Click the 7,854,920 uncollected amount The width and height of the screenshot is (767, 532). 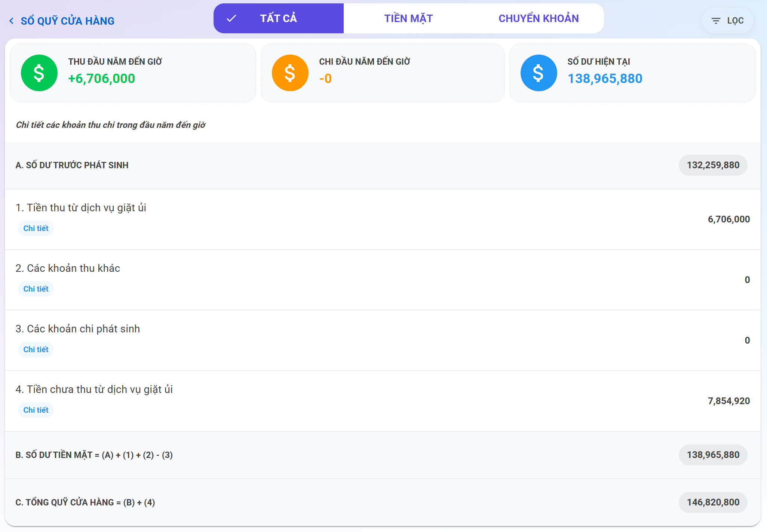[x=729, y=401]
